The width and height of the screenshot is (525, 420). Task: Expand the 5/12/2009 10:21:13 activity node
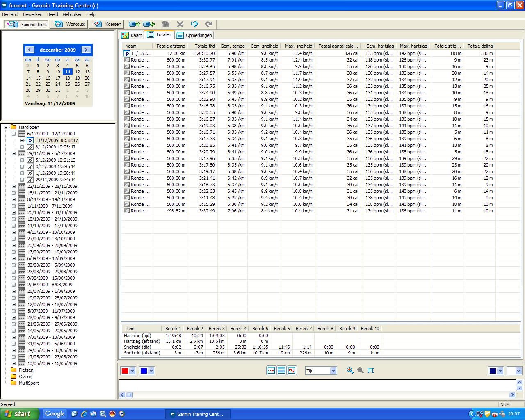(22, 160)
